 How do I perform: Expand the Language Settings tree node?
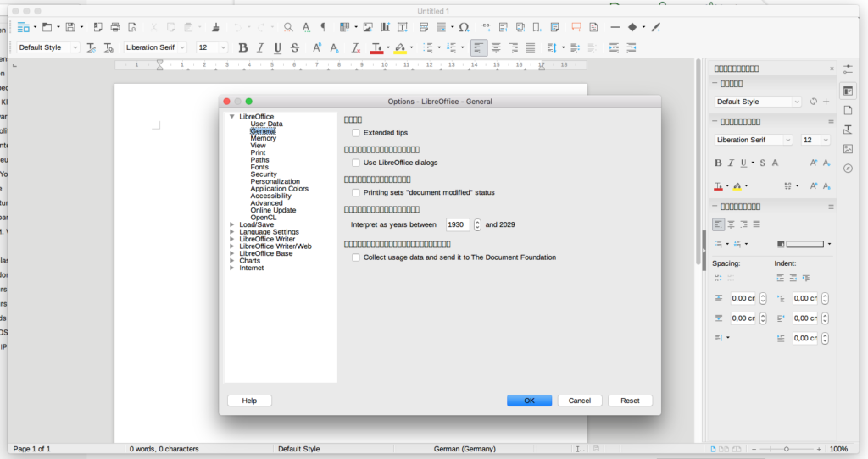click(x=231, y=232)
